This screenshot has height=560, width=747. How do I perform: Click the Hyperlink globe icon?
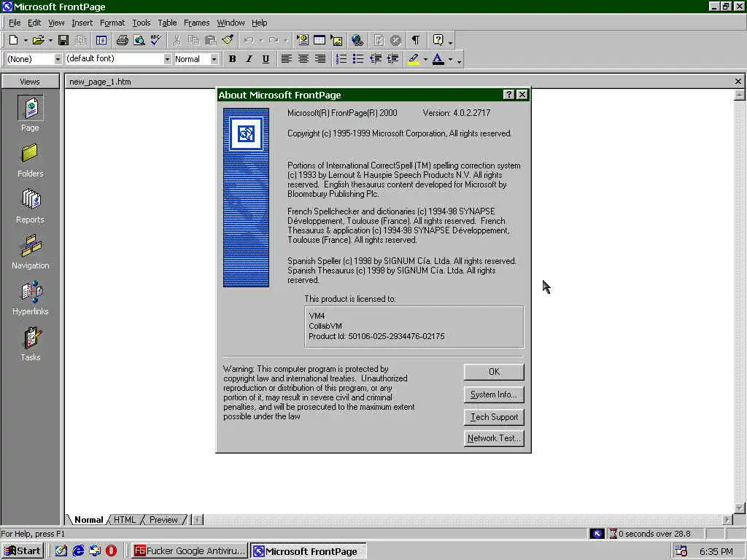[x=357, y=41]
